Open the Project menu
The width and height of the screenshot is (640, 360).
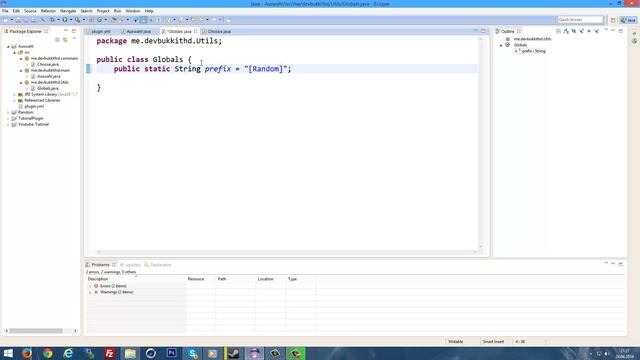pyautogui.click(x=103, y=11)
